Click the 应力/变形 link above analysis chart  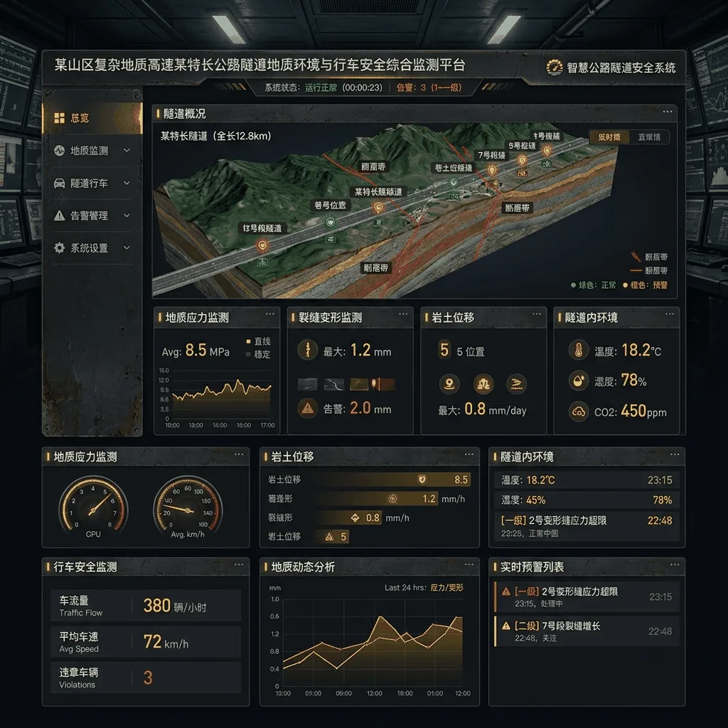(x=446, y=588)
